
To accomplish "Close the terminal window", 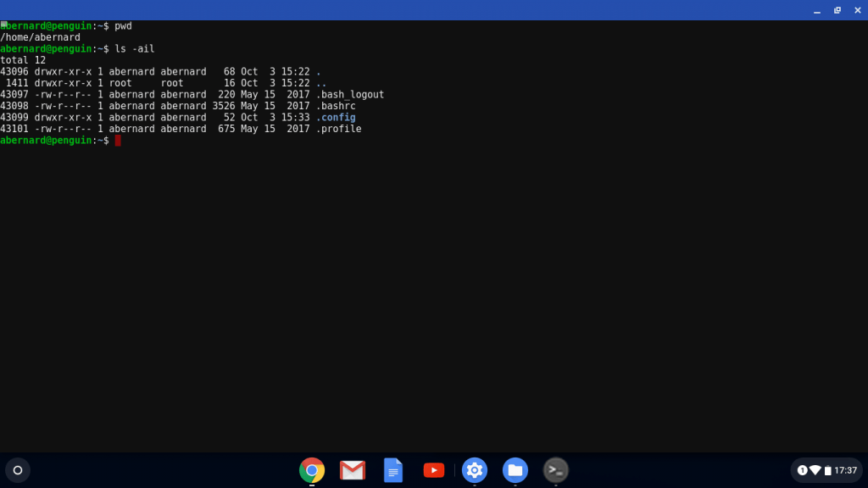I will (856, 10).
